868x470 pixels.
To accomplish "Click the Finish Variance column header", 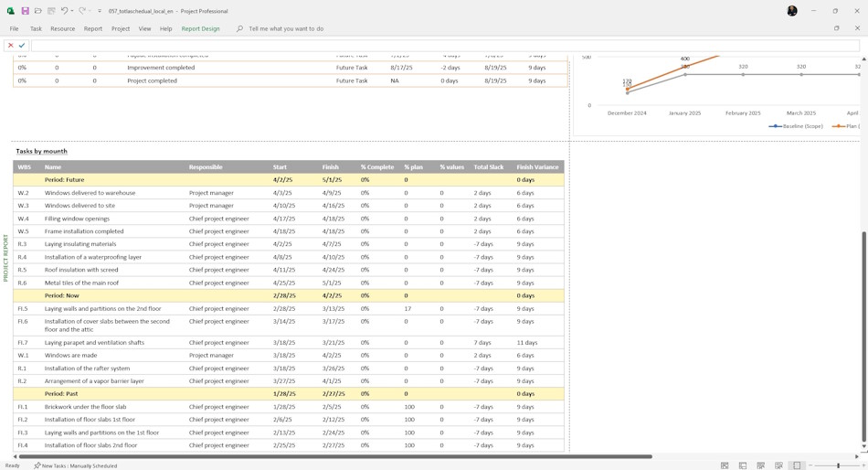I will [537, 166].
